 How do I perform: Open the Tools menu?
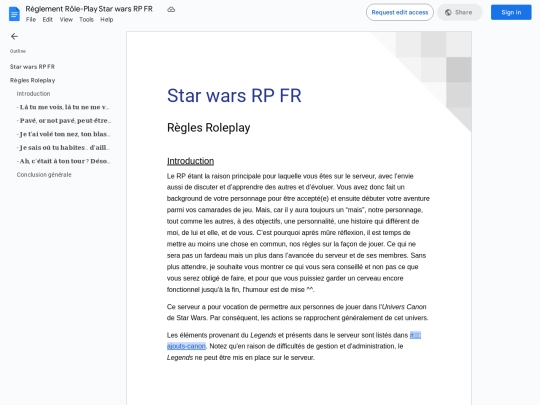(86, 20)
